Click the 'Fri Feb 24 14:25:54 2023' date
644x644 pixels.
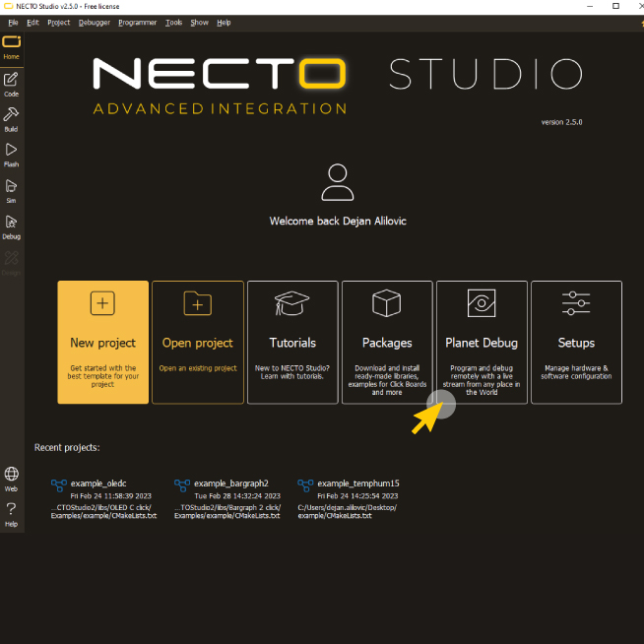(x=357, y=496)
